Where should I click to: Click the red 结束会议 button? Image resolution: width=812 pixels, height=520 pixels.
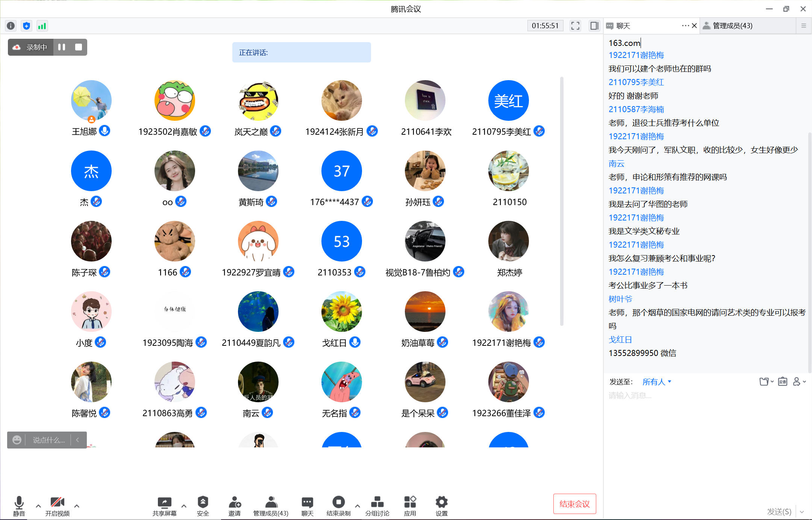click(574, 503)
